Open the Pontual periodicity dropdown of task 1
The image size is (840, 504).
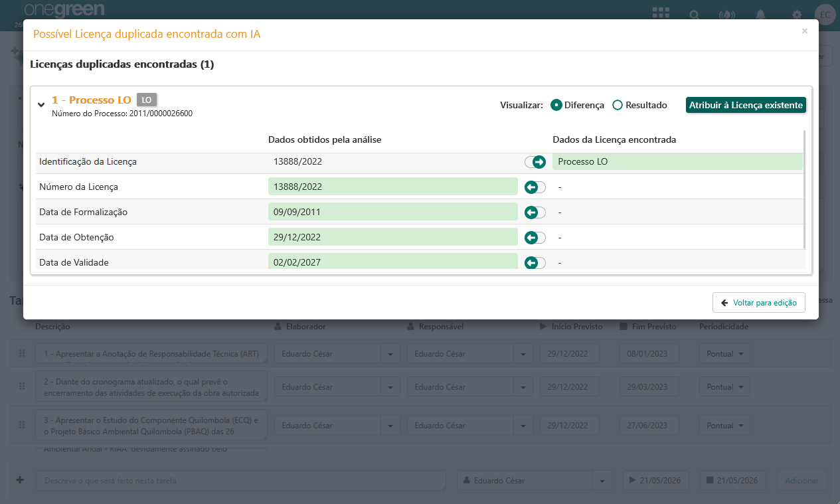[724, 353]
